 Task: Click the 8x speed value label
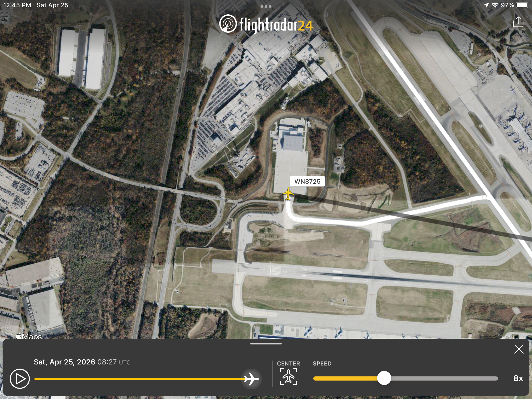[x=518, y=378]
